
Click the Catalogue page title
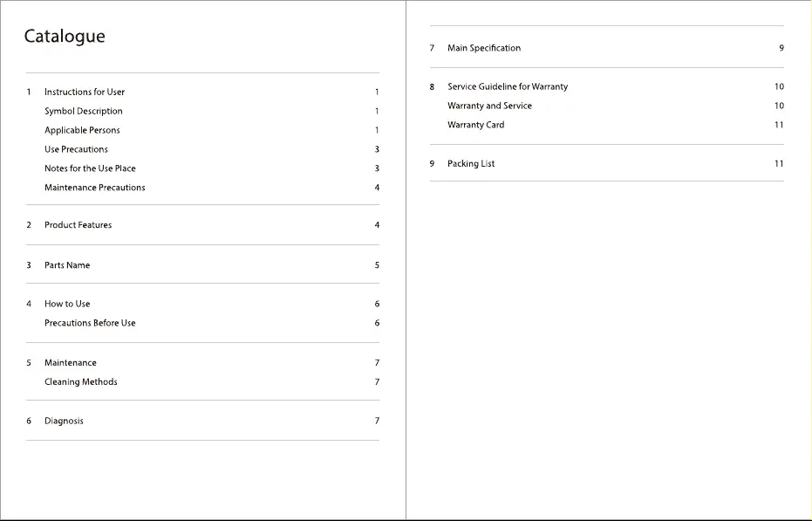pos(65,37)
